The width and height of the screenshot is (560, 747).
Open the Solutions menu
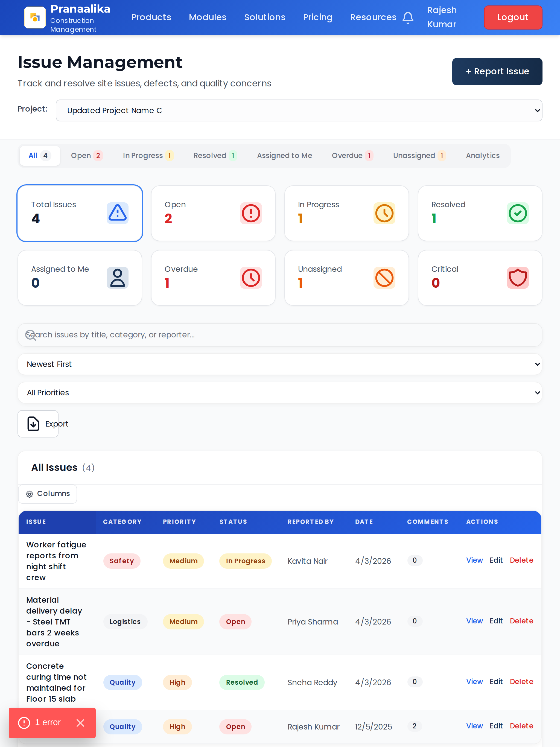point(265,17)
